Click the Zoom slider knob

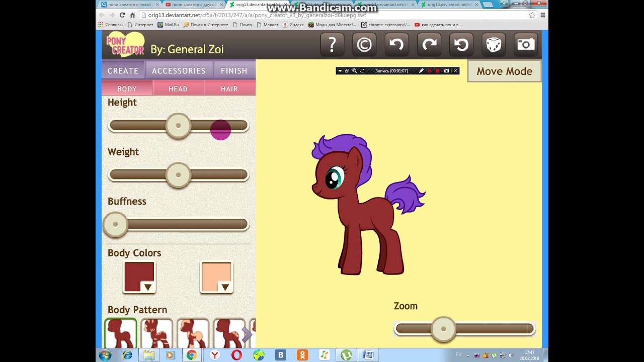pyautogui.click(x=443, y=329)
